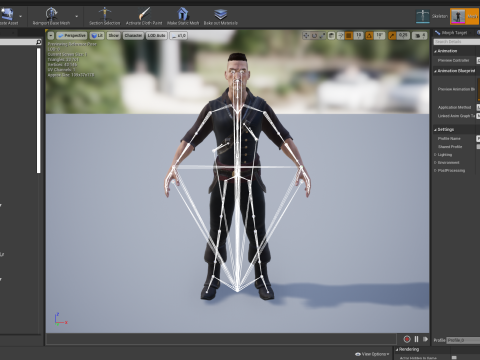Activate Cloth Paint tool
Image resolution: width=480 pixels, height=360 pixels.
(144, 16)
